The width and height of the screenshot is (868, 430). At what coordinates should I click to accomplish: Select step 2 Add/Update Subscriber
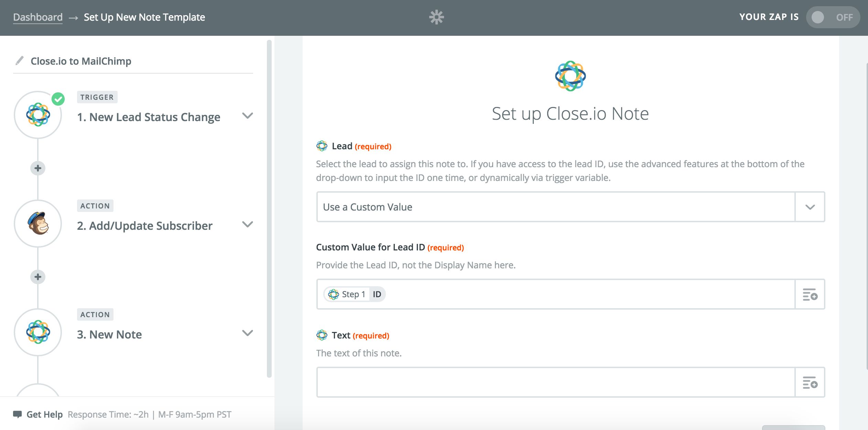coord(145,226)
